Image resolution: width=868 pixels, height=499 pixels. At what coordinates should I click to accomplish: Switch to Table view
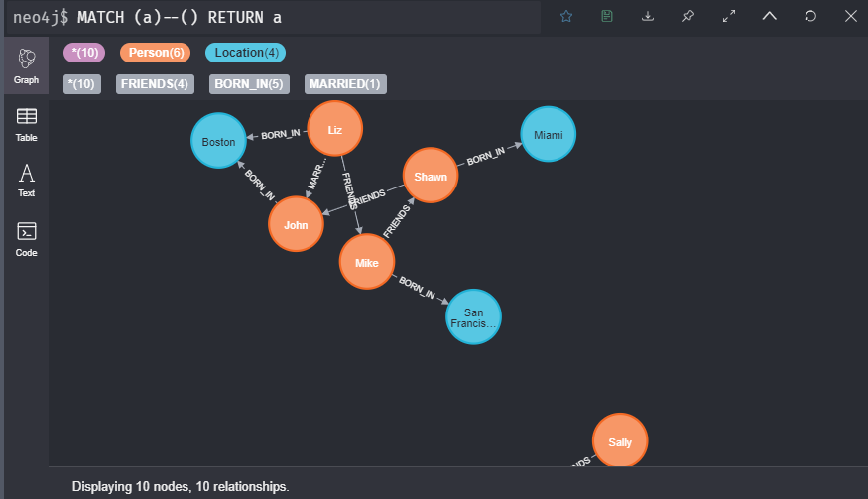tap(27, 123)
